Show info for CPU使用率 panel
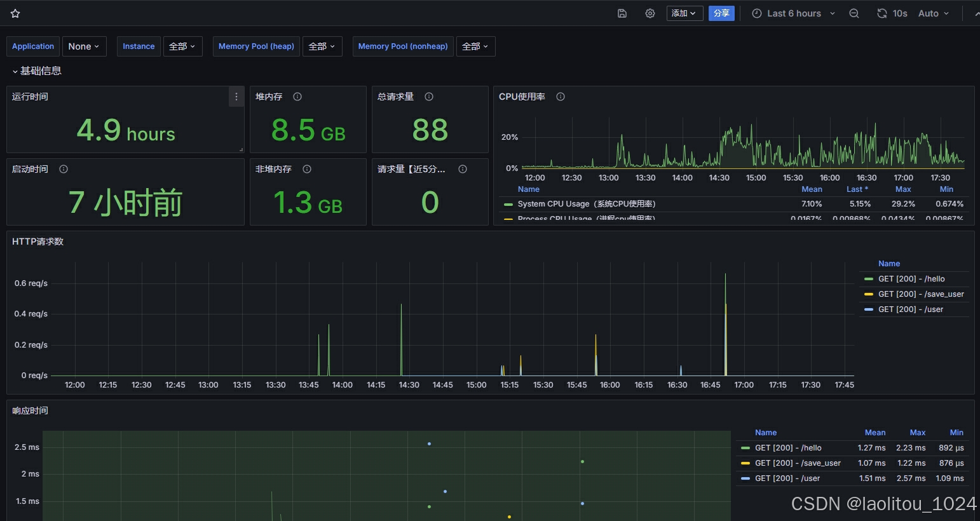The width and height of the screenshot is (980, 521). click(561, 97)
